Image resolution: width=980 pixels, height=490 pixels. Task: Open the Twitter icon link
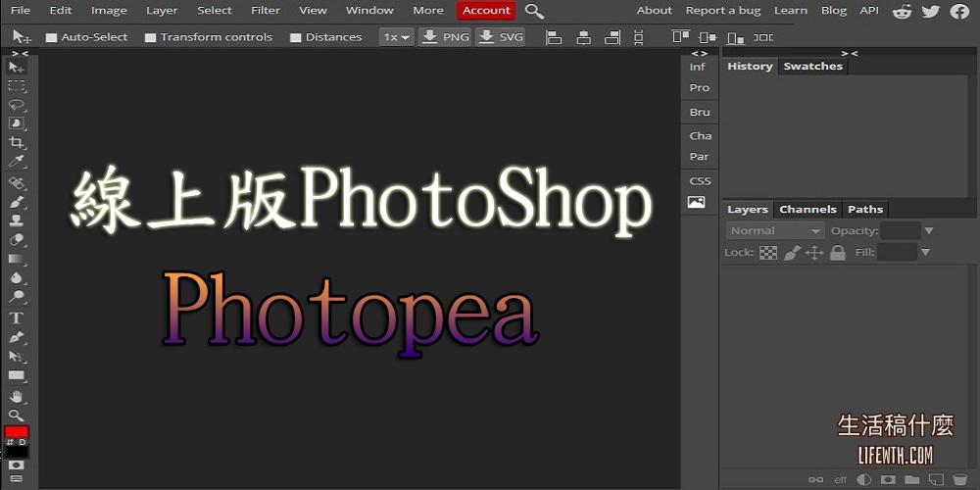tap(930, 11)
